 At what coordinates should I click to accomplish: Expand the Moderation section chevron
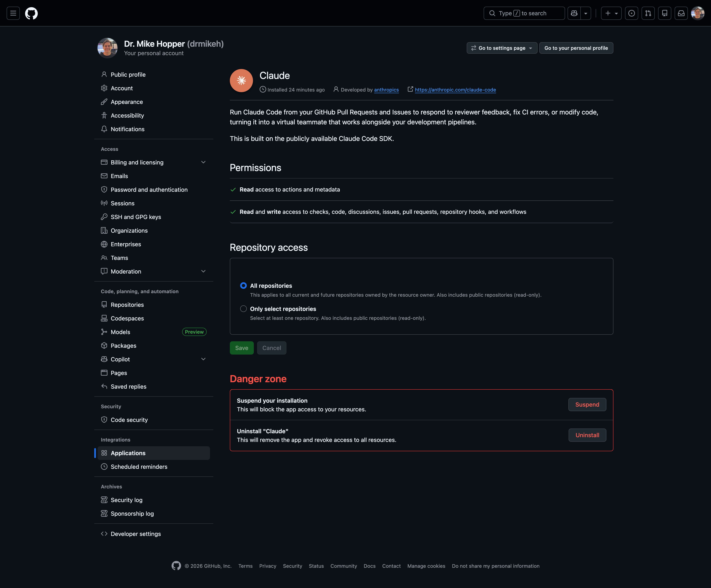[203, 271]
